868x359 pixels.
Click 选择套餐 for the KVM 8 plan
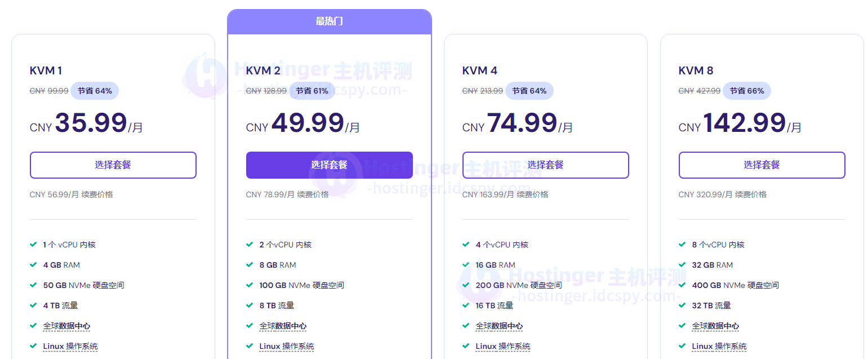tap(762, 165)
